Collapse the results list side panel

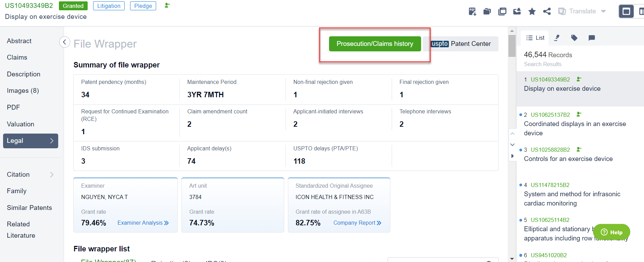[x=512, y=156]
